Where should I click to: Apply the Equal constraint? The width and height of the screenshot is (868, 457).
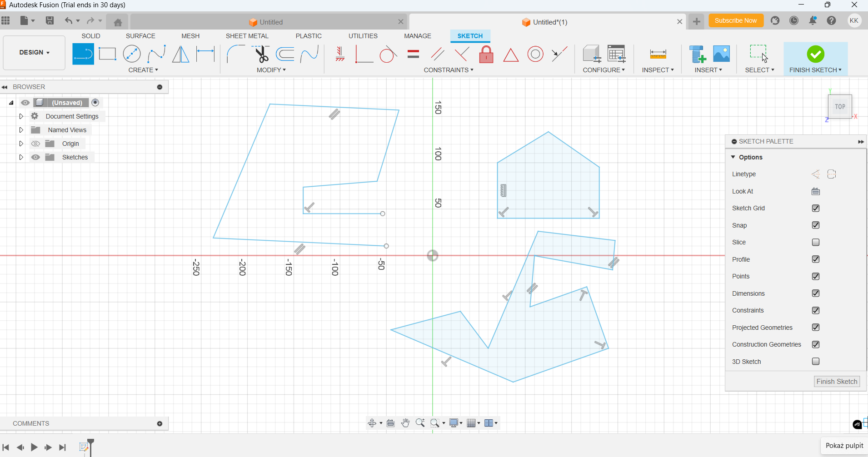click(413, 54)
